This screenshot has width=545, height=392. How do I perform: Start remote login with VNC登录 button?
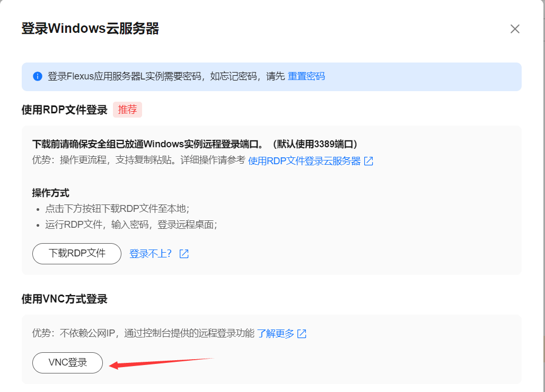(67, 363)
